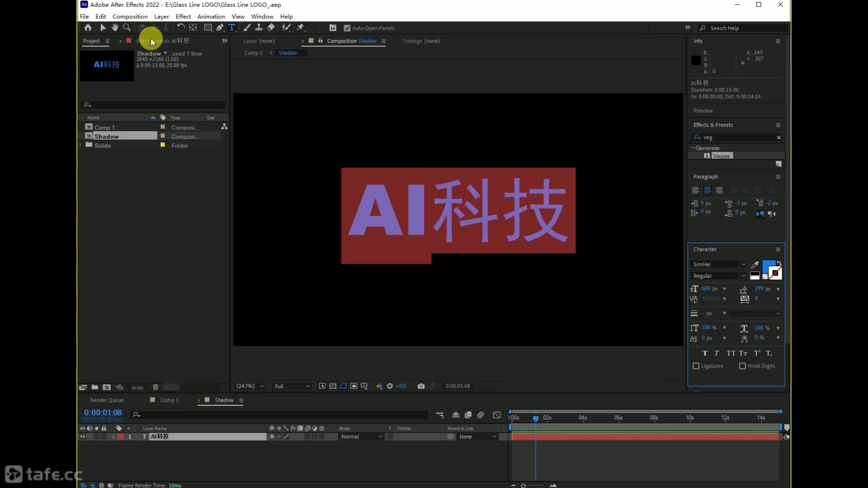Select the Eraser tool
This screenshot has height=488, width=868.
pyautogui.click(x=271, y=28)
